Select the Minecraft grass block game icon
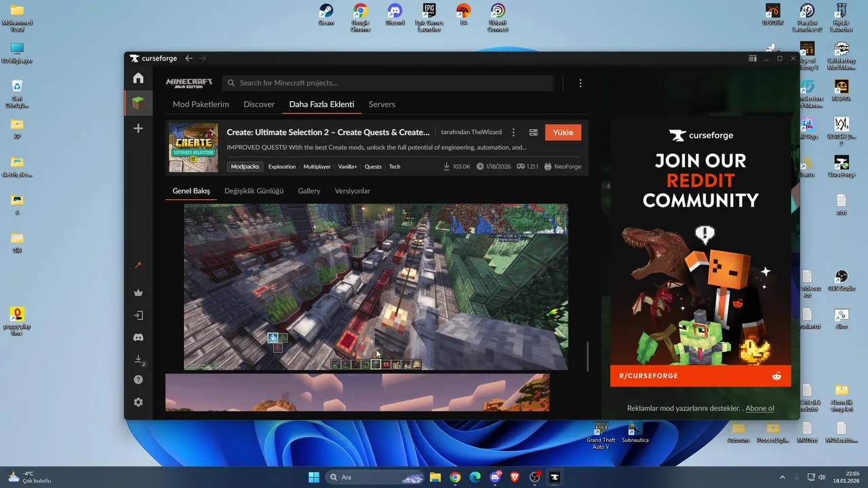 [138, 103]
